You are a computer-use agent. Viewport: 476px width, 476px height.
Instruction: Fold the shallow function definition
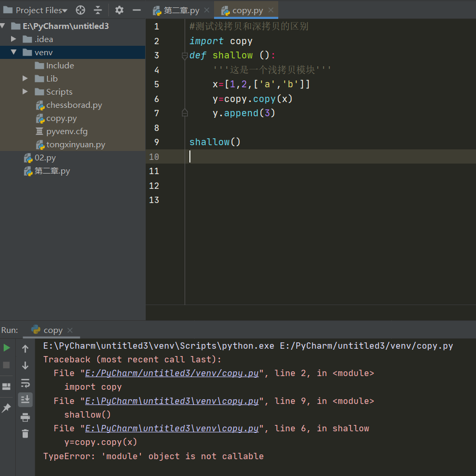(x=185, y=56)
